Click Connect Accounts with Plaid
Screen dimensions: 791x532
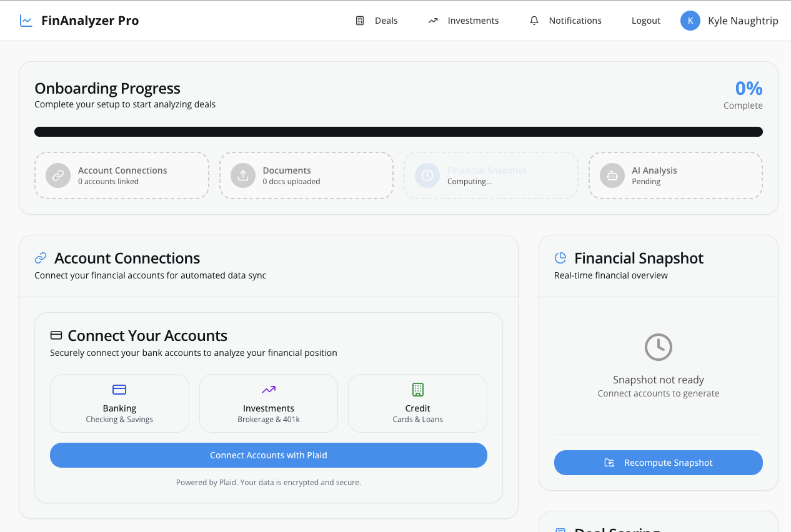pos(268,455)
